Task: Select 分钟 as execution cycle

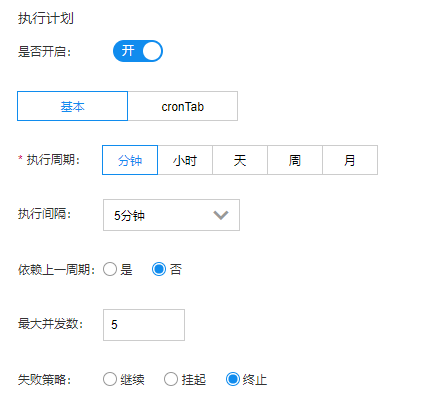Action: [130, 160]
